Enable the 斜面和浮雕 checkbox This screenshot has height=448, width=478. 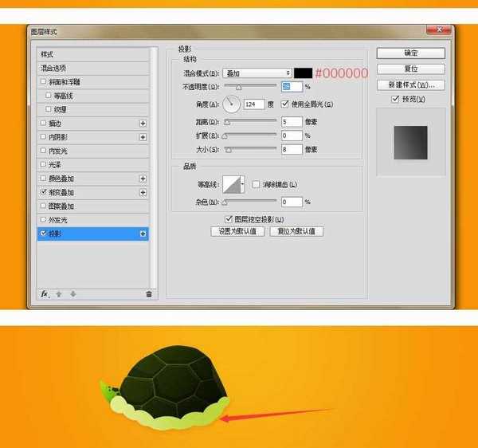click(43, 82)
